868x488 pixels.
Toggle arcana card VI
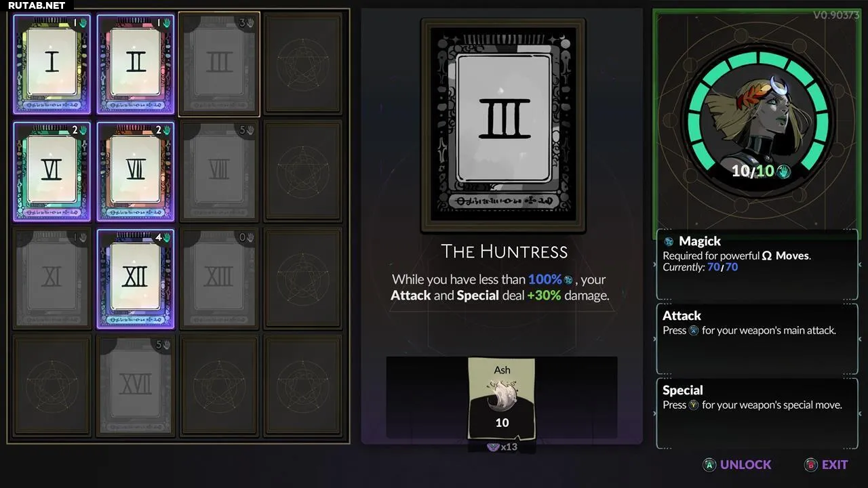click(x=52, y=171)
